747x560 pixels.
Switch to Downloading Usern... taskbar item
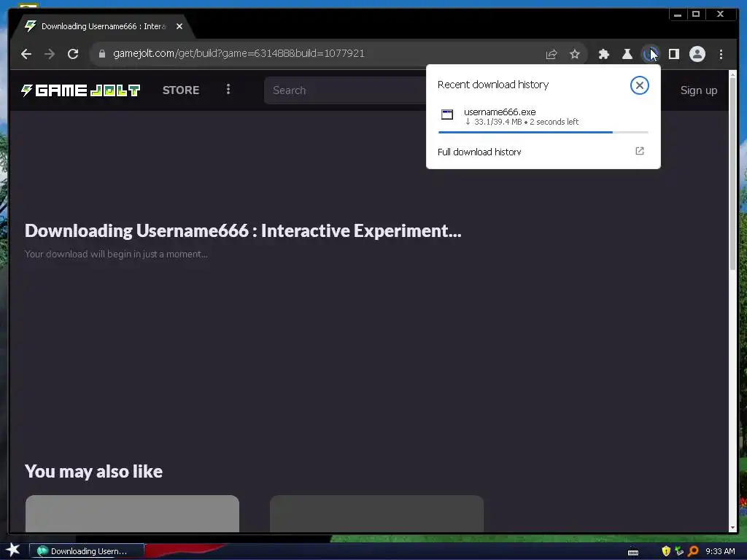(x=87, y=551)
